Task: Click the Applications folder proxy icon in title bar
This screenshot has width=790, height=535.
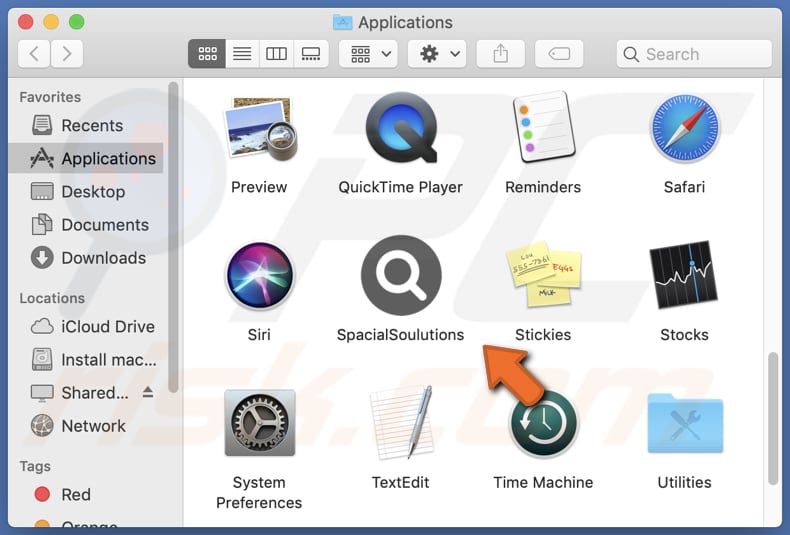Action: [343, 22]
